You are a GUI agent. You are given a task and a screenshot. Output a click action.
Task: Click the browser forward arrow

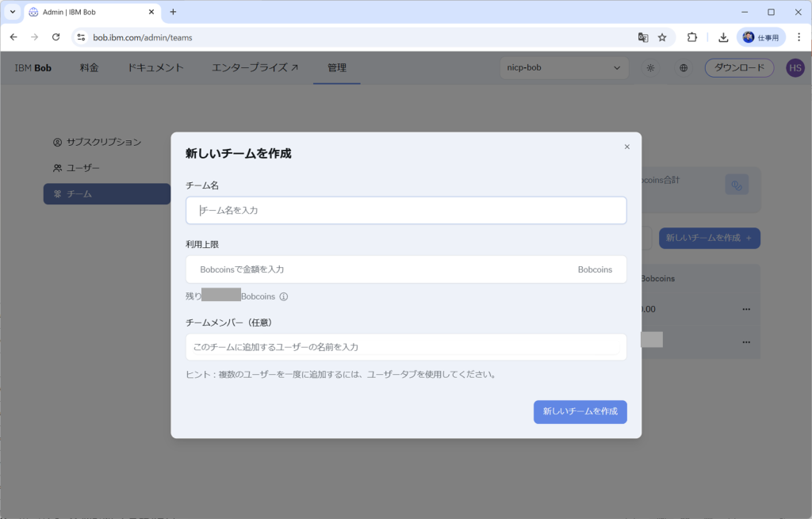click(34, 37)
